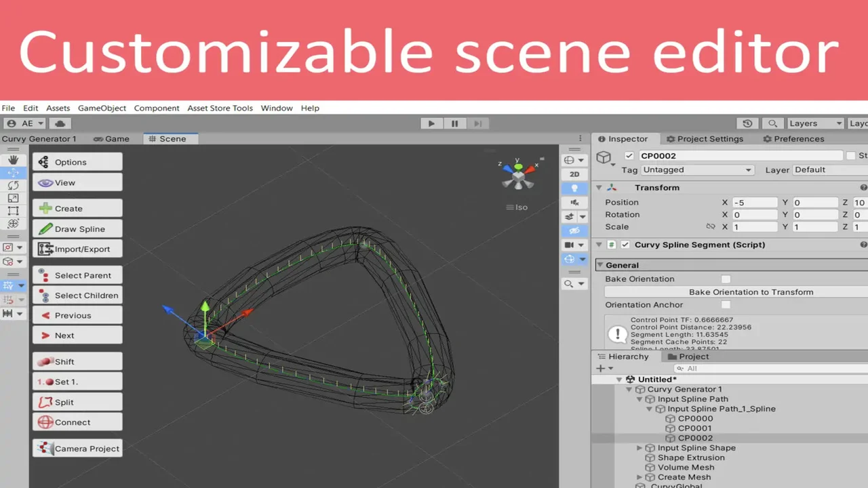Viewport: 868px width, 488px height.
Task: Click the Pause button
Action: point(454,123)
